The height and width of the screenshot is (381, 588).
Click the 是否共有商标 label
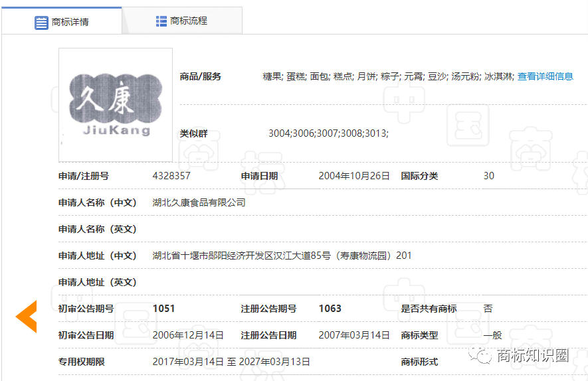(x=429, y=309)
